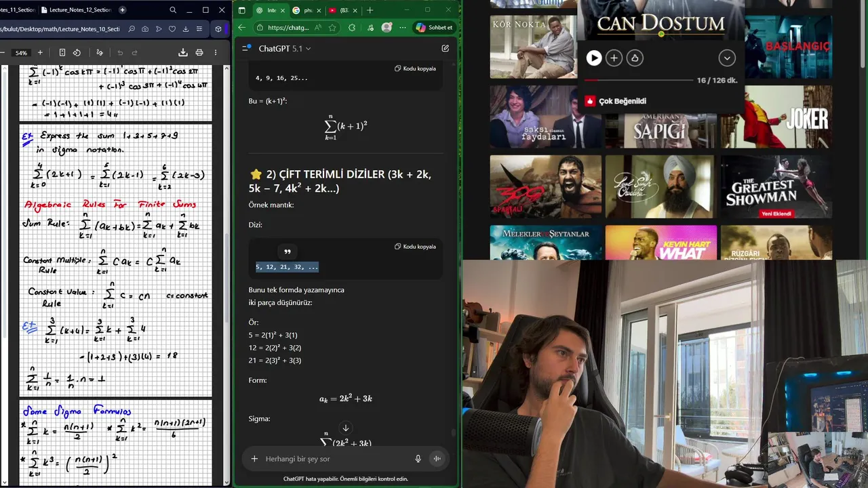Switch to Lecture_Notes_11_Section tab

click(17, 10)
